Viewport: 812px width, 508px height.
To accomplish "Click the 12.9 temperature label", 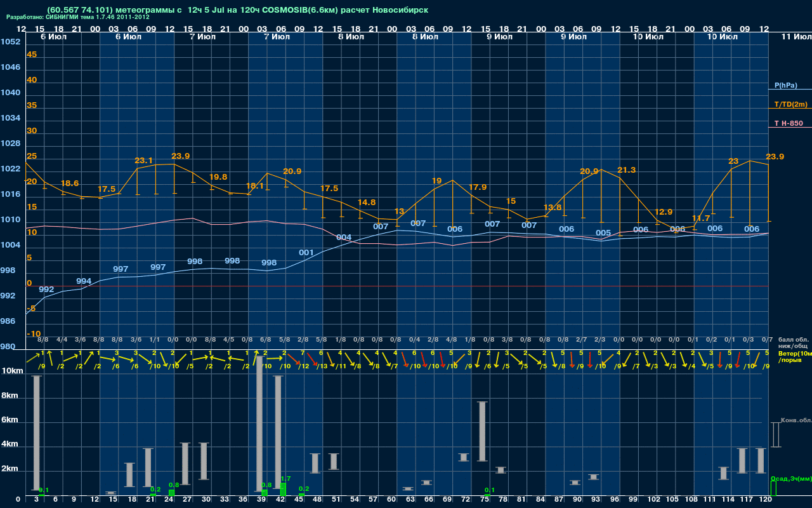I will (x=664, y=212).
